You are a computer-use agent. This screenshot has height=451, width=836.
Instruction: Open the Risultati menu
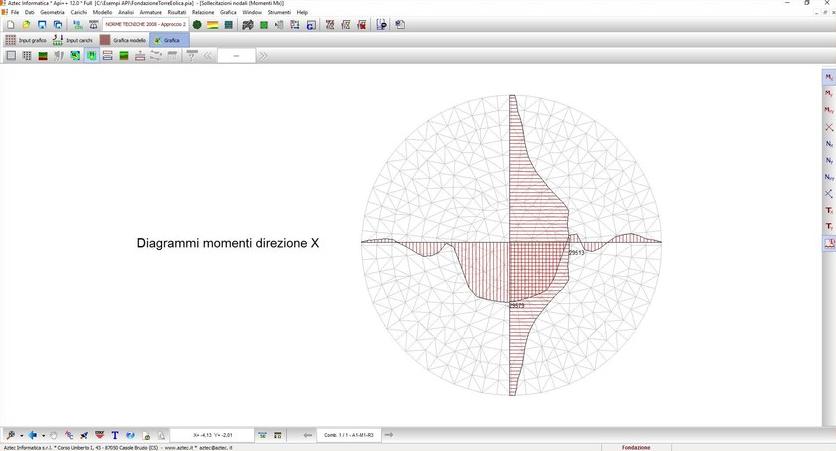pos(176,12)
